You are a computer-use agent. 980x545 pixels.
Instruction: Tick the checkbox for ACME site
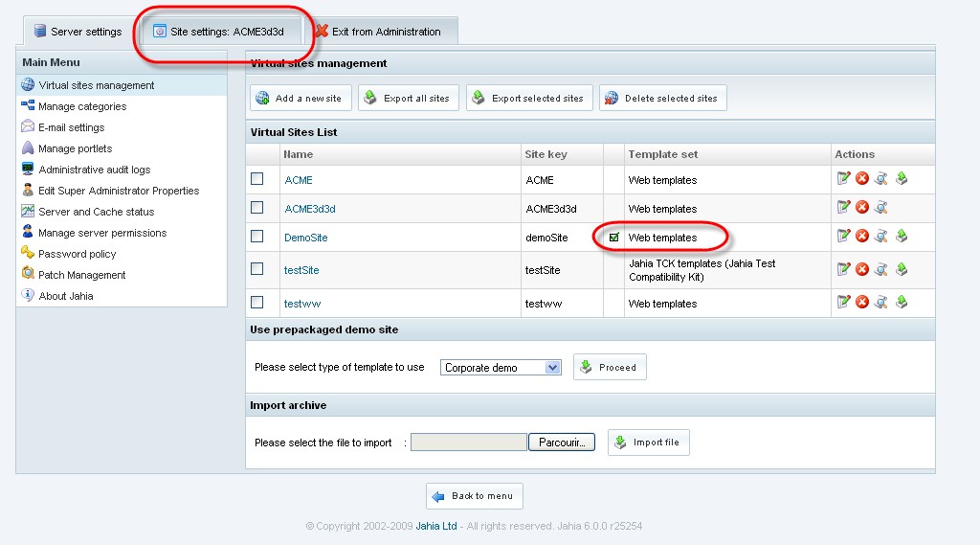pyautogui.click(x=256, y=179)
